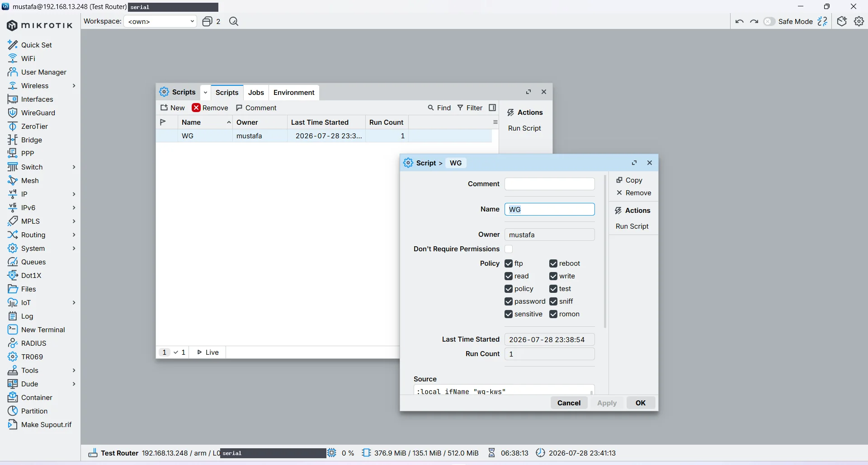Sort scripts by the Name column header
868x465 pixels.
tap(206, 122)
